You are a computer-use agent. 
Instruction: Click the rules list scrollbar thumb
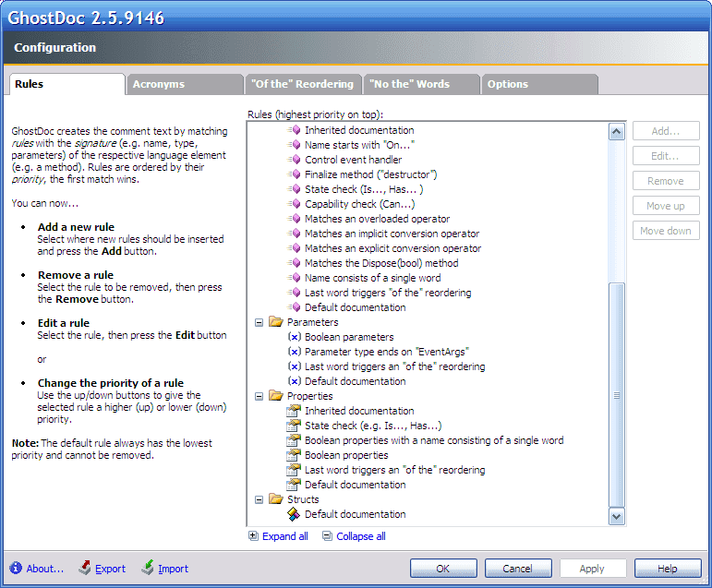(616, 394)
